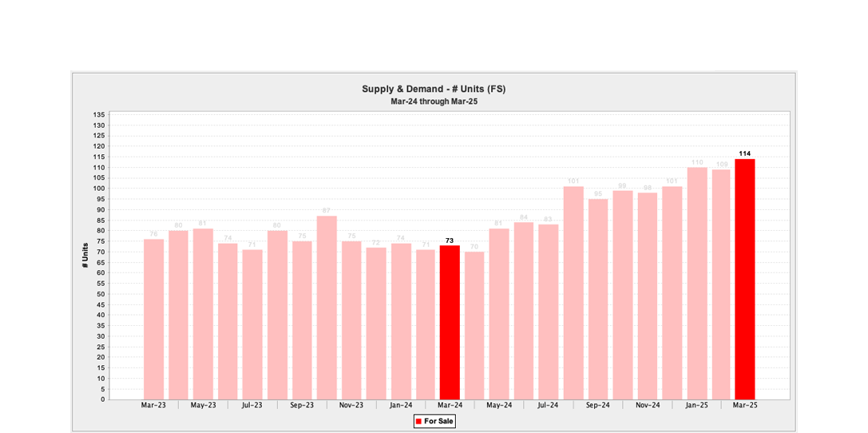Click the Mar-23 bar valued at 76

[x=154, y=320]
